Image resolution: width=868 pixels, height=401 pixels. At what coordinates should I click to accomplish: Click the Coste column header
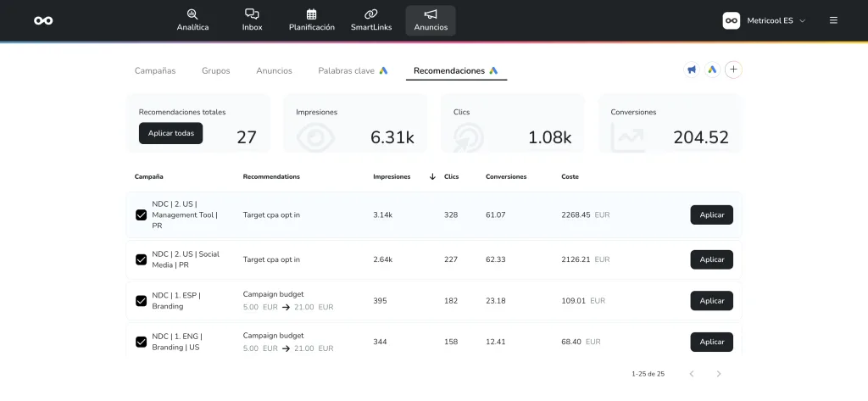click(570, 177)
